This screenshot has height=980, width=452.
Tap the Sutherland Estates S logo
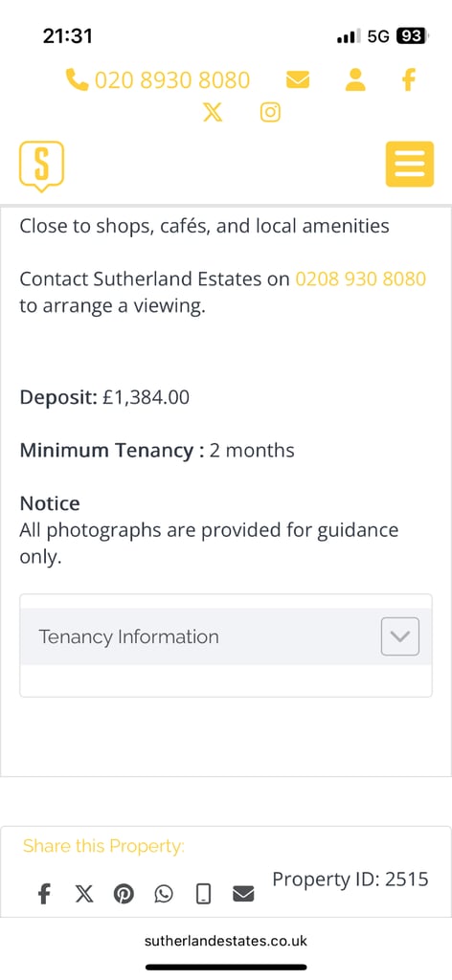[x=41, y=166]
